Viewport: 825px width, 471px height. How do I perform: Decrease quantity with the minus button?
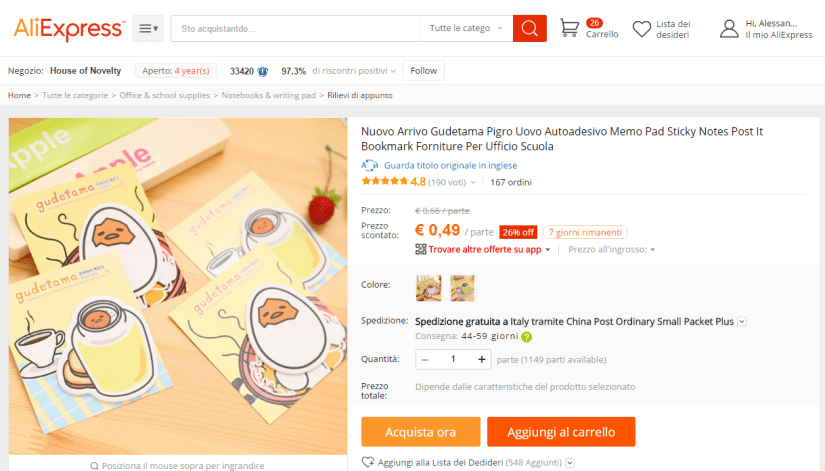tap(425, 359)
